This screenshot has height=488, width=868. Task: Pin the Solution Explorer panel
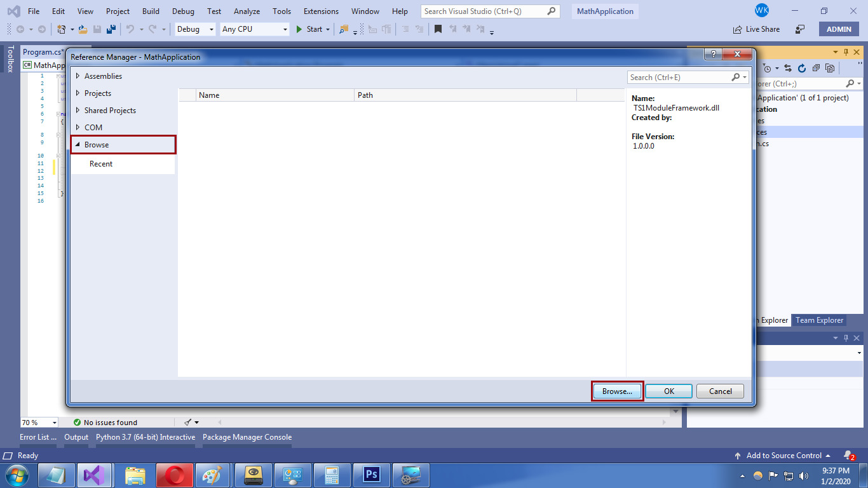(x=846, y=52)
